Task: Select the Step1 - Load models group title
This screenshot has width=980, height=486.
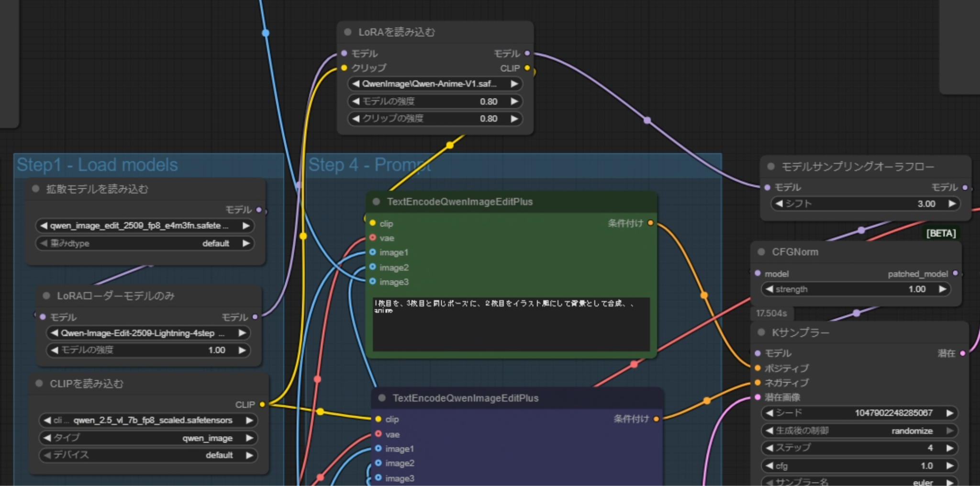Action: (97, 165)
